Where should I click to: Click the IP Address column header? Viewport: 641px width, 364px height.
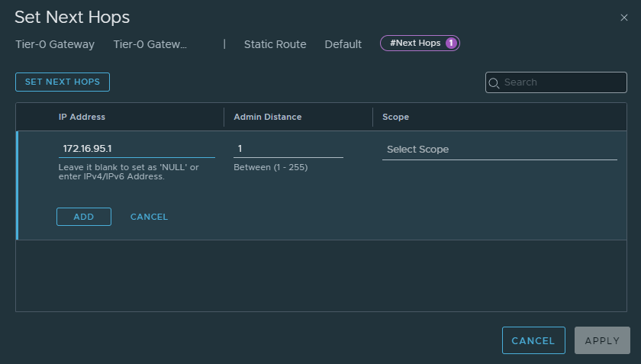82,117
